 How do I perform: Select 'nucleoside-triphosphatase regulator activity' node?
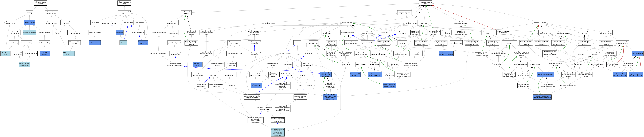pyautogui.click(x=76, y=33)
